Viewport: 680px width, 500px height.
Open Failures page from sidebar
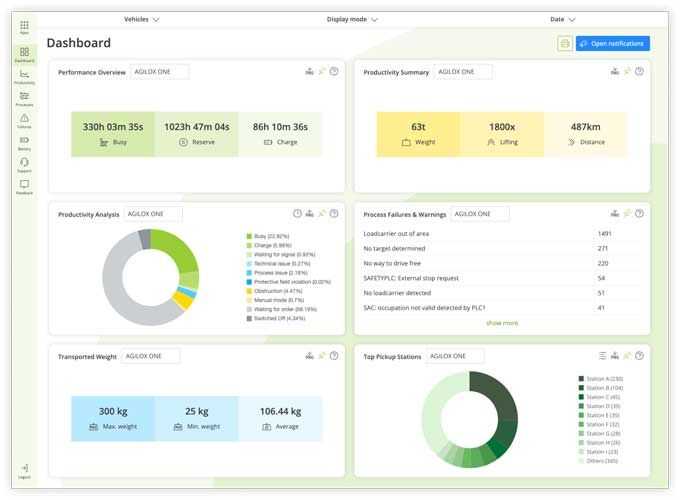[x=24, y=121]
